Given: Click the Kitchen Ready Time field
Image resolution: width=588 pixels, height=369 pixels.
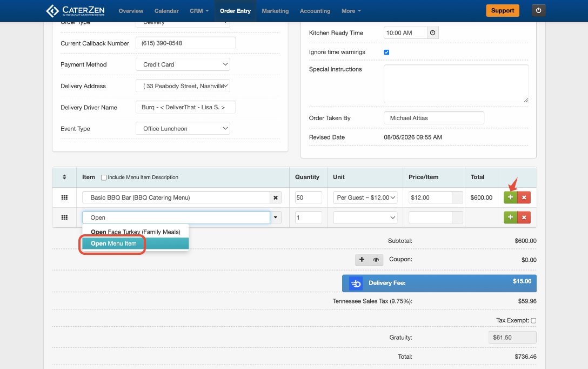Looking at the screenshot, I should 405,33.
